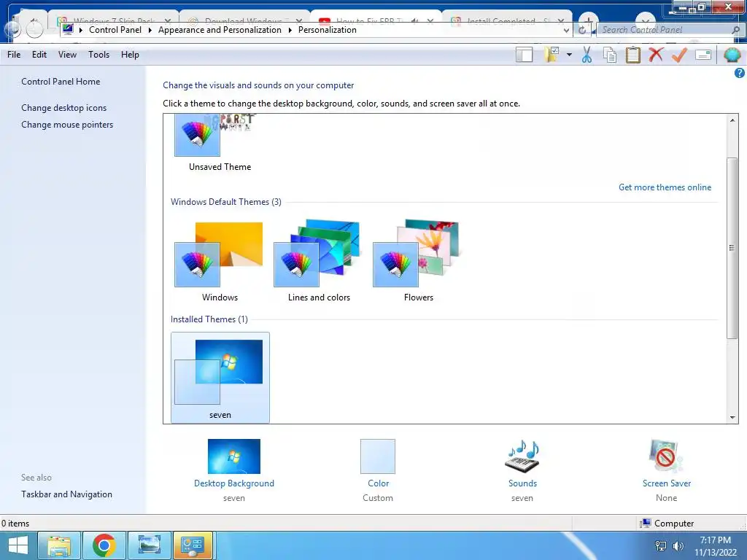Viewport: 747px width, 560px height.
Task: Open the blue Help question mark
Action: pos(740,73)
